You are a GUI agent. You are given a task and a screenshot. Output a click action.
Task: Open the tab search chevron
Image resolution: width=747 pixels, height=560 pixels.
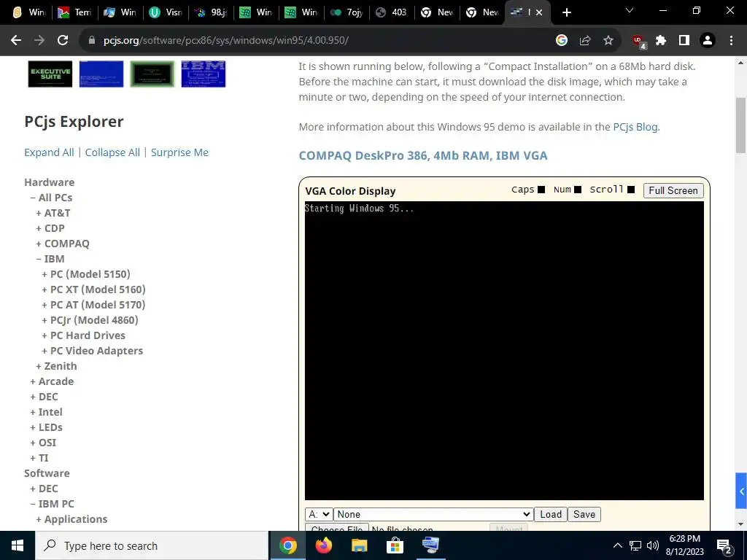[x=630, y=10]
